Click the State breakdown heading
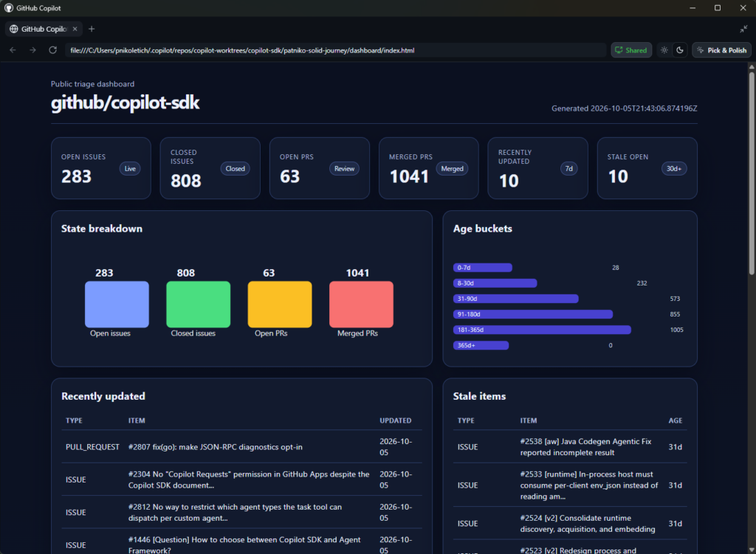 tap(102, 229)
